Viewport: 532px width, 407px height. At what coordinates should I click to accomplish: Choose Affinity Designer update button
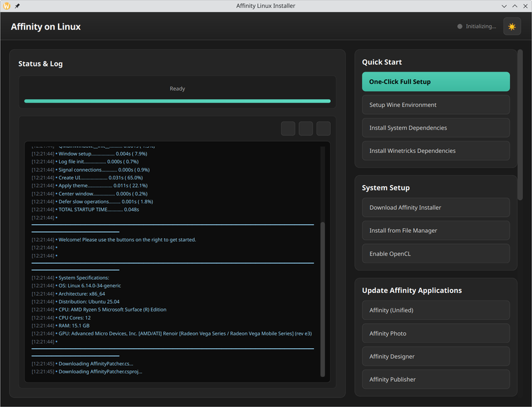[435, 357]
